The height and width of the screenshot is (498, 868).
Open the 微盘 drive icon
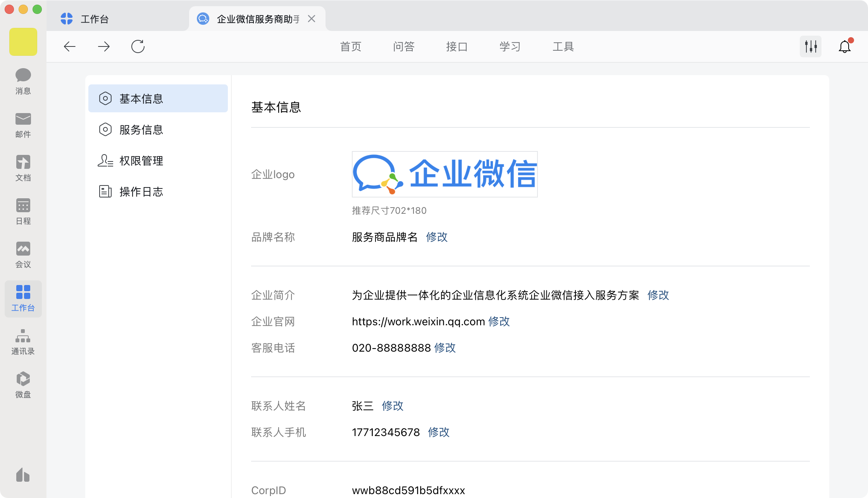pos(23,385)
